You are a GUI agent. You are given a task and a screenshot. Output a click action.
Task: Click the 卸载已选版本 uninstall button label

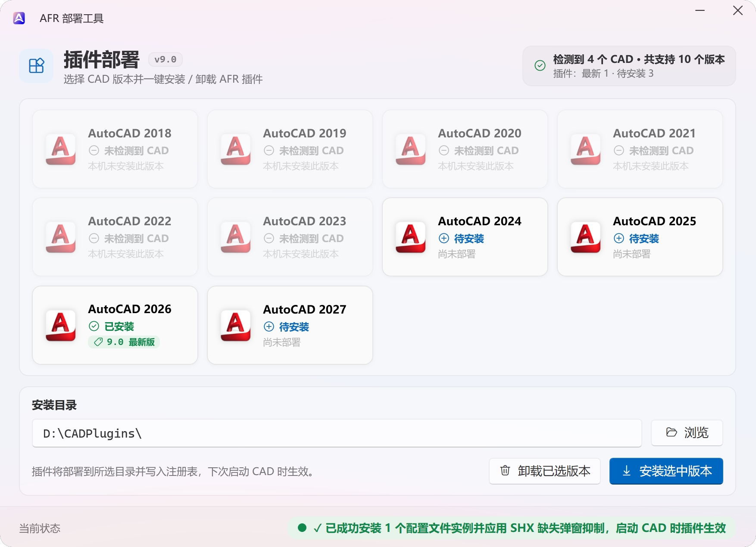tap(554, 471)
